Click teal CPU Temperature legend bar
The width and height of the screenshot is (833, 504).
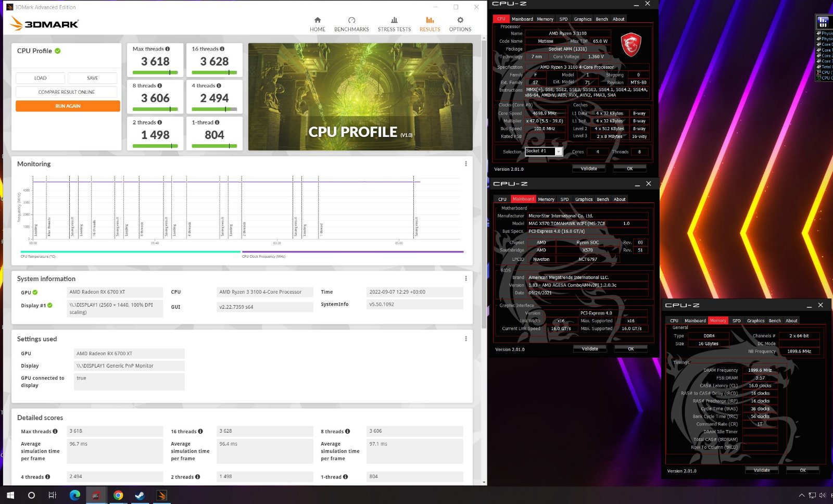click(x=131, y=251)
